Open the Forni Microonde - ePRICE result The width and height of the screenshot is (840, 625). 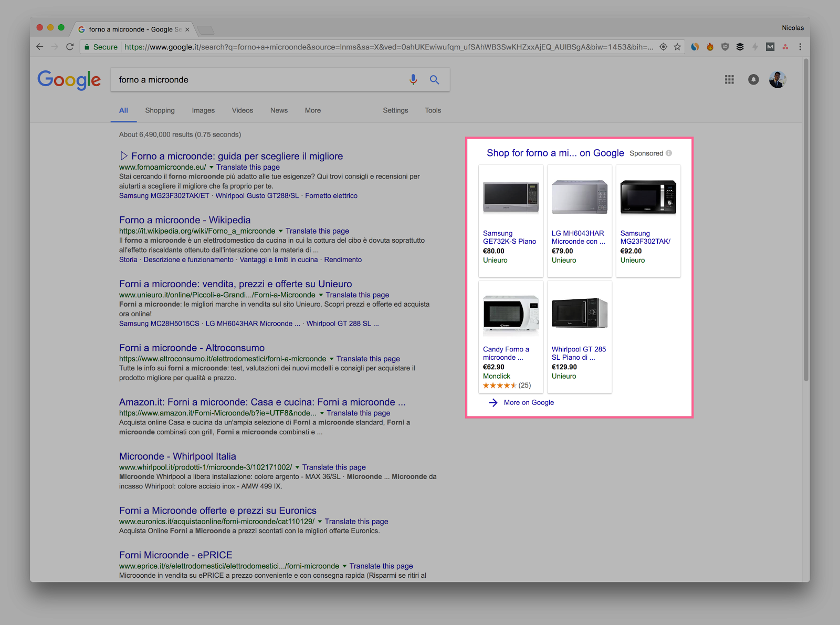[x=176, y=555]
